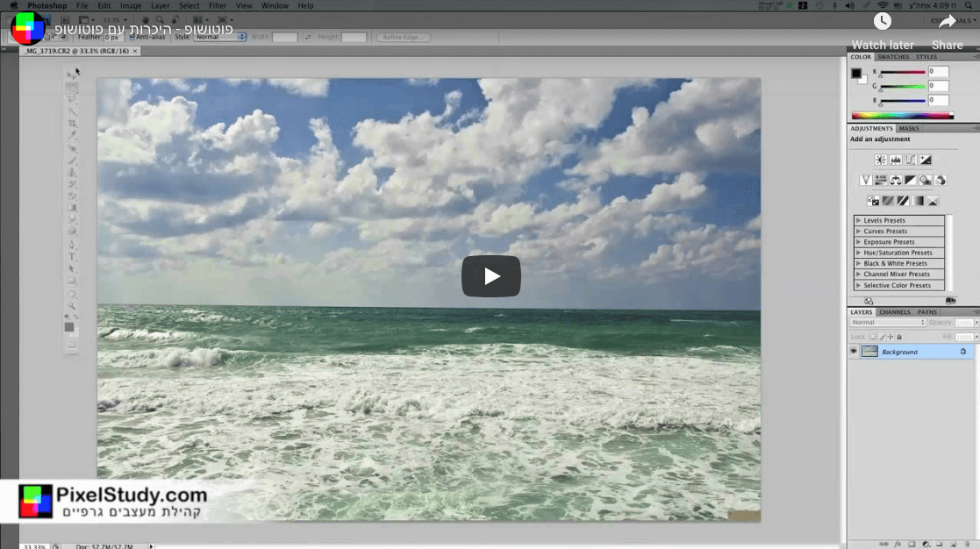Open the video title link
Image resolution: width=980 pixels, height=549 pixels.
(x=144, y=29)
